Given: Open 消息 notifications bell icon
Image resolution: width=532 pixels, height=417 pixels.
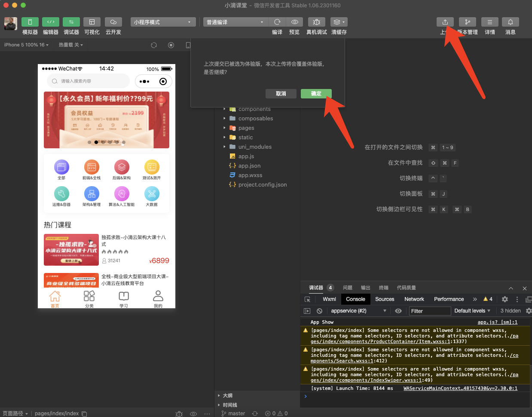Looking at the screenshot, I should tap(511, 22).
